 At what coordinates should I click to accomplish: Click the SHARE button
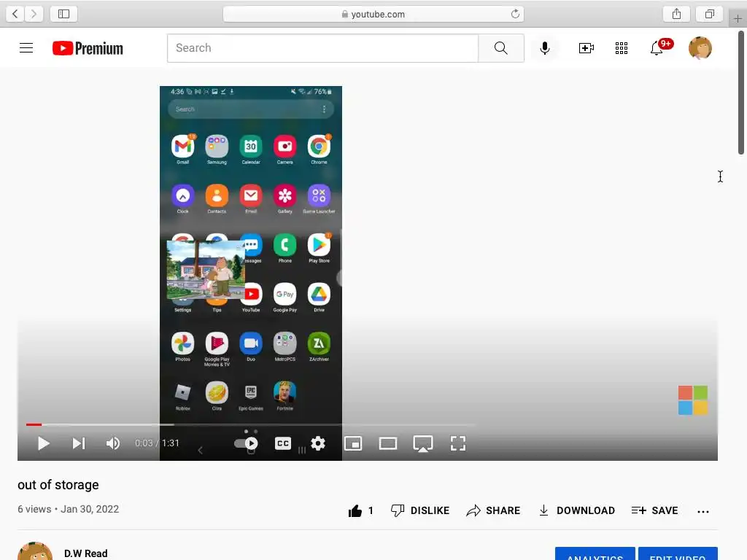(493, 510)
